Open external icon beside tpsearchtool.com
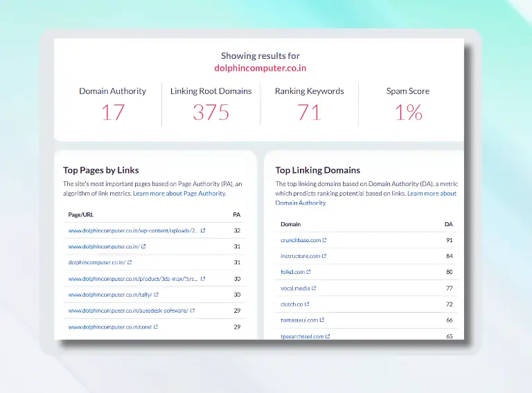The height and width of the screenshot is (393, 532). (328, 336)
